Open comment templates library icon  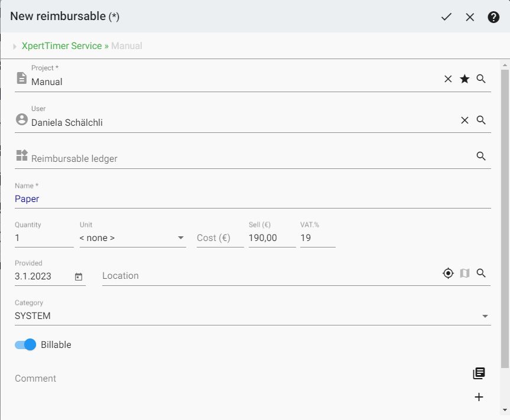coord(479,373)
